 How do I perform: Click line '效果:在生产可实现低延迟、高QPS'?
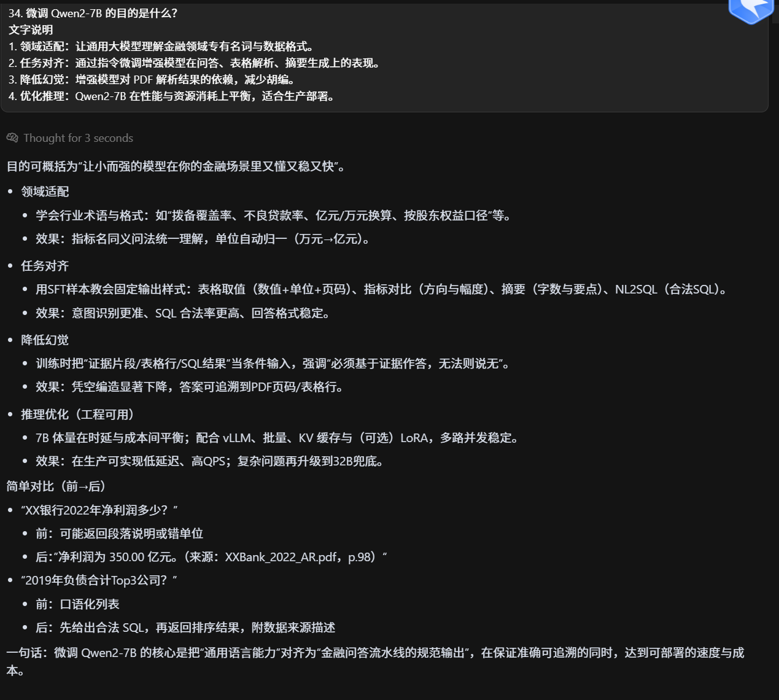(211, 461)
